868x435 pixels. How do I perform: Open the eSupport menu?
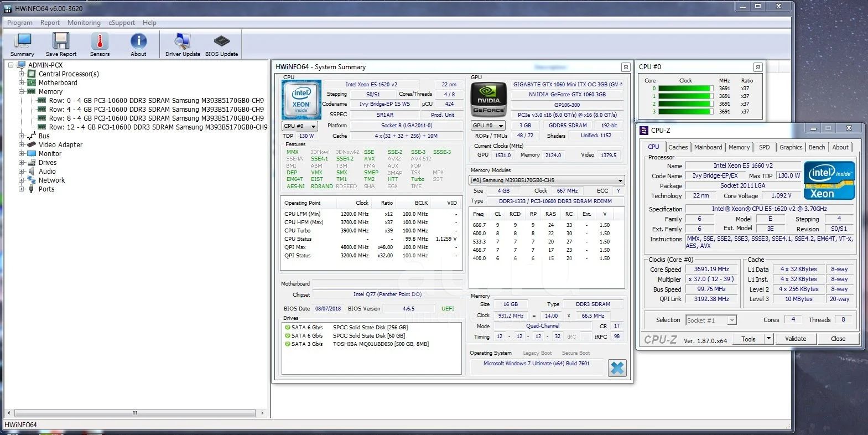click(x=122, y=23)
